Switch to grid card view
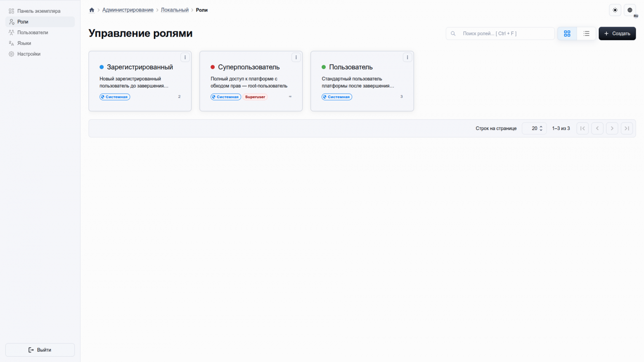The image size is (644, 362). click(x=567, y=33)
